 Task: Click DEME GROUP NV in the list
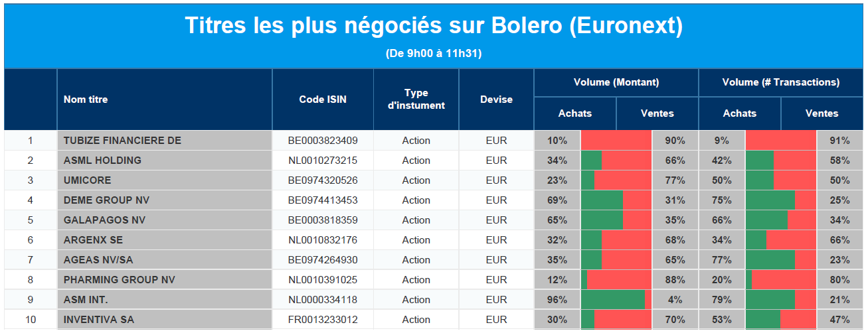click(106, 200)
